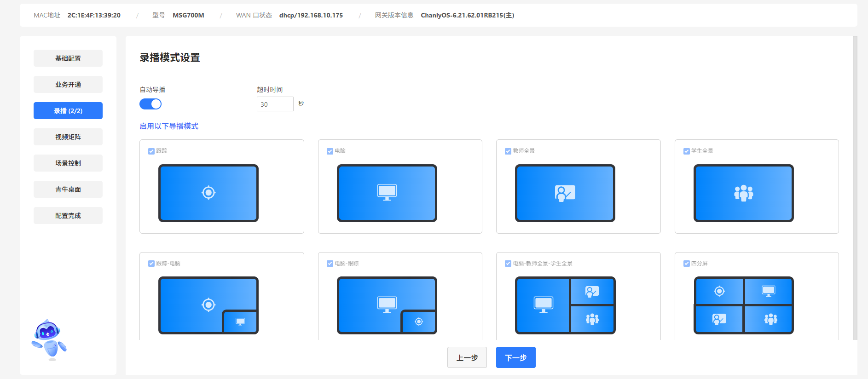Click the 电脑-跟踪 layout preview image
This screenshot has height=379, width=868.
387,305
